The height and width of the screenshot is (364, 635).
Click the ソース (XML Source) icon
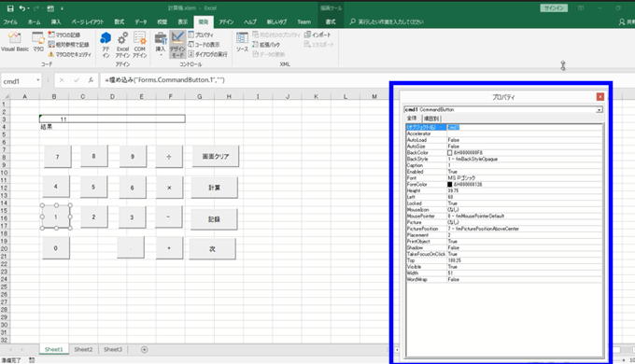(x=242, y=42)
